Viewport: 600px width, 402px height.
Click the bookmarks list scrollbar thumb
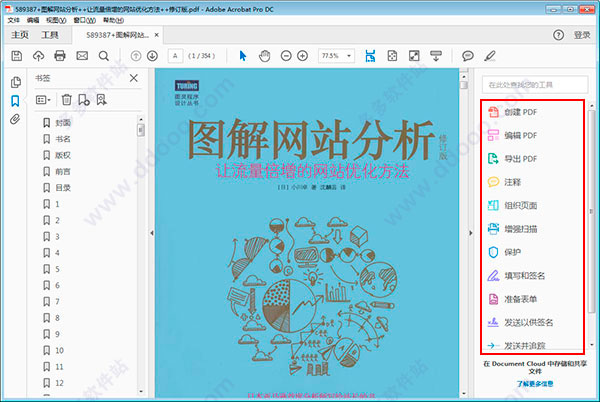141,130
